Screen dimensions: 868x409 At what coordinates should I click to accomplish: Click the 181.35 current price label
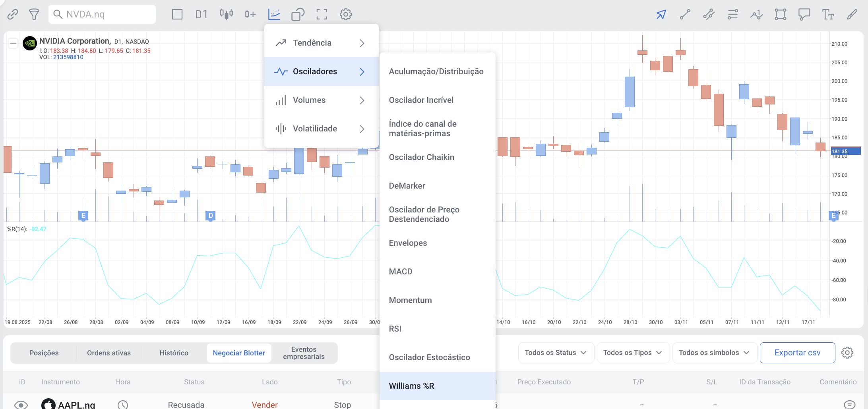tap(846, 151)
